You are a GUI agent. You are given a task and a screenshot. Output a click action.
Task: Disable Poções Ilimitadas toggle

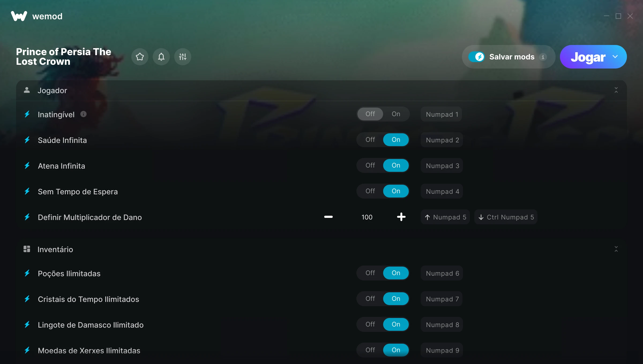click(x=370, y=273)
